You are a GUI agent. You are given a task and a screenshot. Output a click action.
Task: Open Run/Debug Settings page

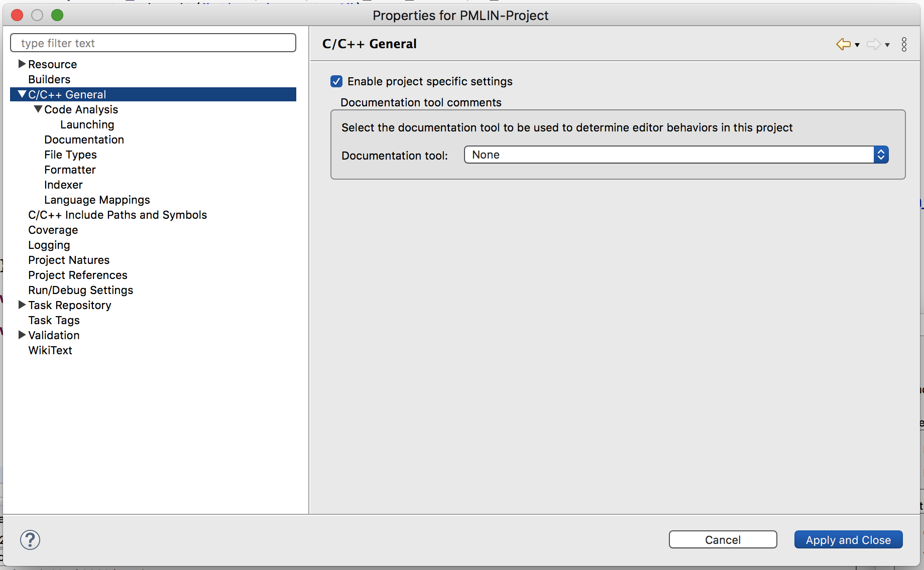pos(80,290)
